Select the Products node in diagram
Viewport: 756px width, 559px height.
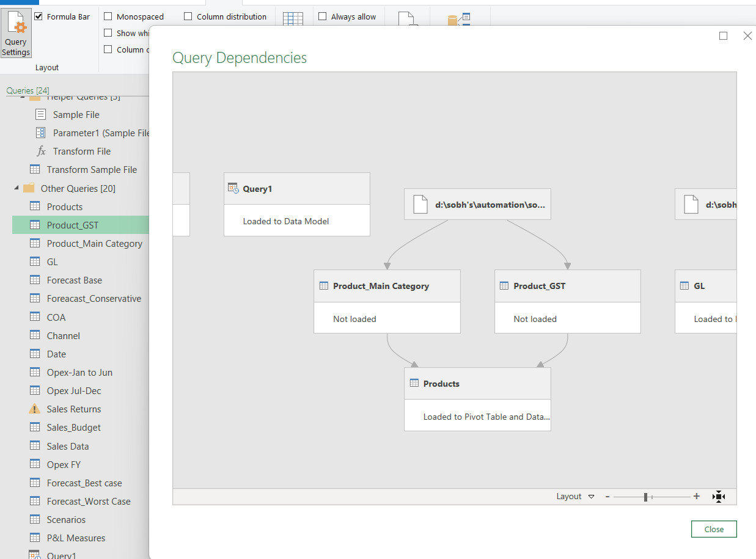[x=477, y=399]
